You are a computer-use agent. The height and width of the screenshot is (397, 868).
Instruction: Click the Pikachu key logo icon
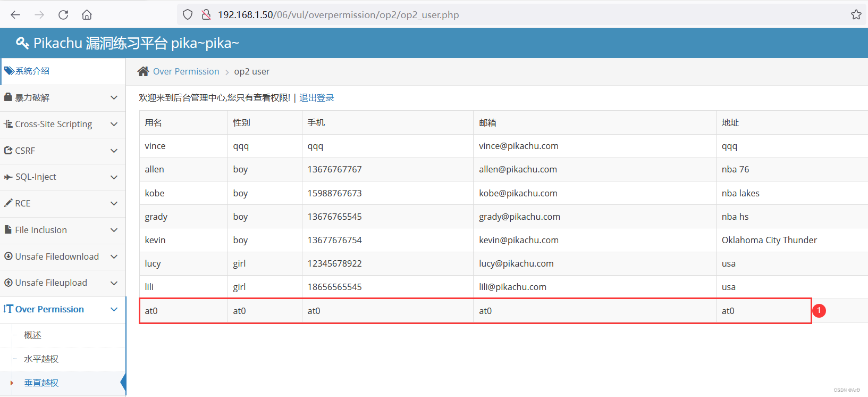point(22,43)
